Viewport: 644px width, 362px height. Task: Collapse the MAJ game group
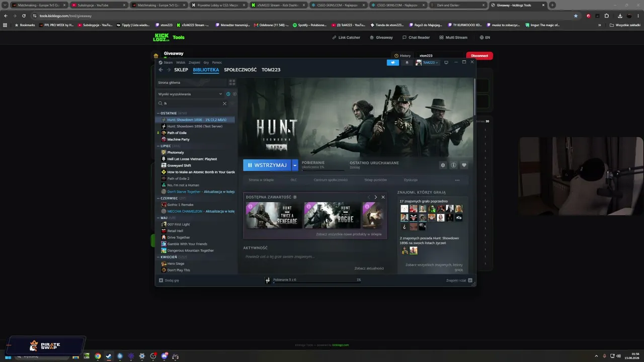(x=164, y=218)
